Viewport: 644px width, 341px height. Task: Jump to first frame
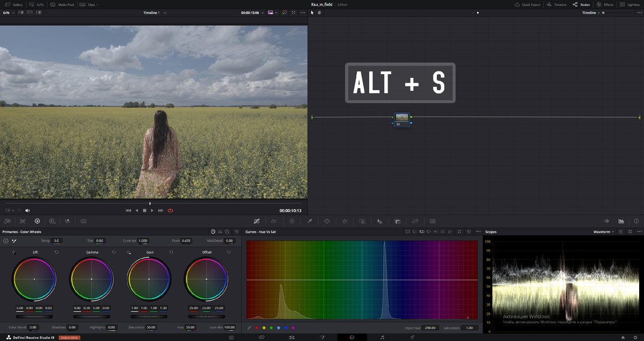click(128, 211)
